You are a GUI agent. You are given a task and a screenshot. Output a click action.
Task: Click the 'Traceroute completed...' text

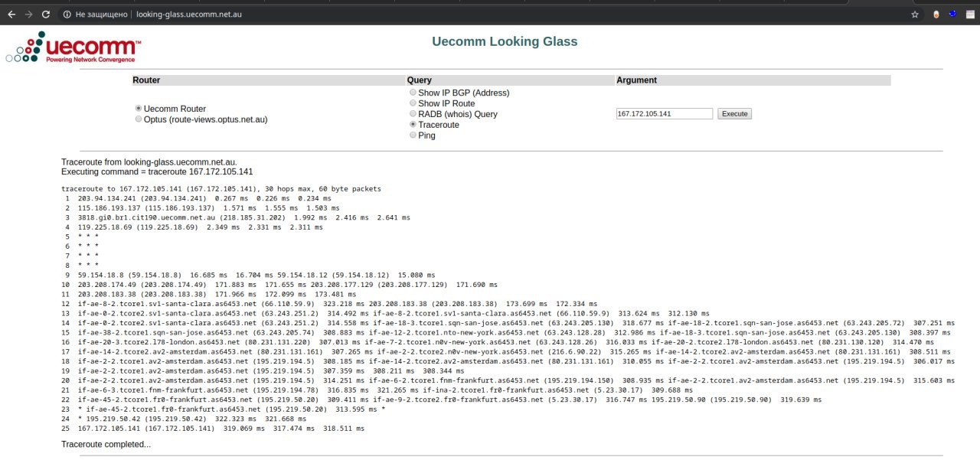click(106, 444)
